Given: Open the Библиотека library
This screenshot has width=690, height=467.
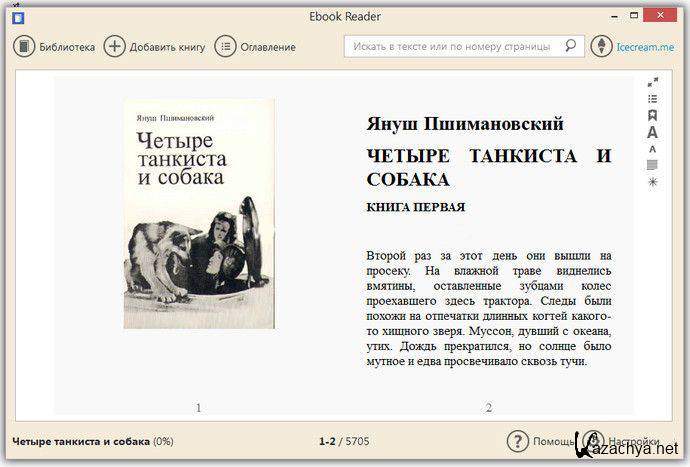Looking at the screenshot, I should click(54, 46).
